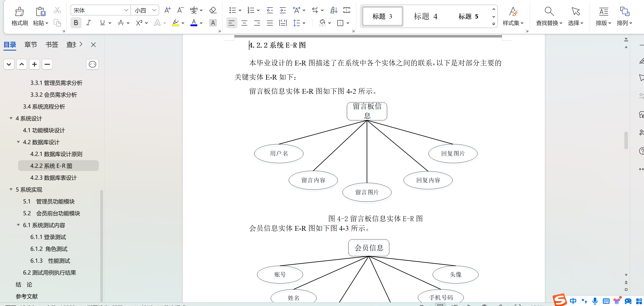
Task: Click the Format Painter brush icon
Action: click(x=19, y=12)
